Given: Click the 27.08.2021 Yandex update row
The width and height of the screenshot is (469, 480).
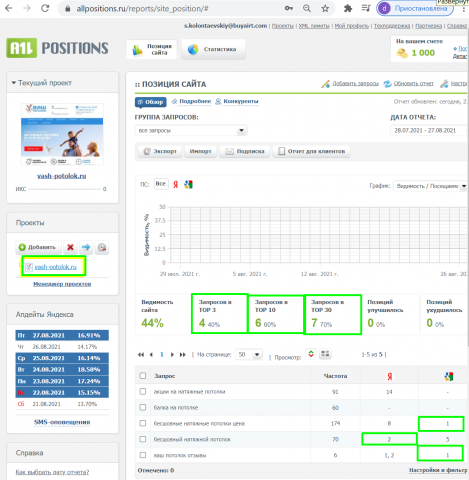Looking at the screenshot, I should pos(62,336).
